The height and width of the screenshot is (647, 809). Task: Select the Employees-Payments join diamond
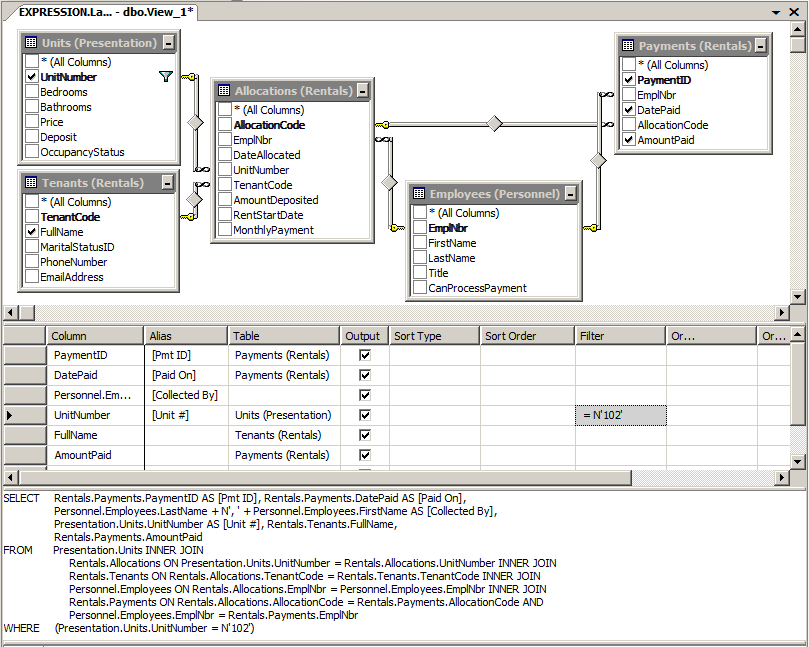598,160
